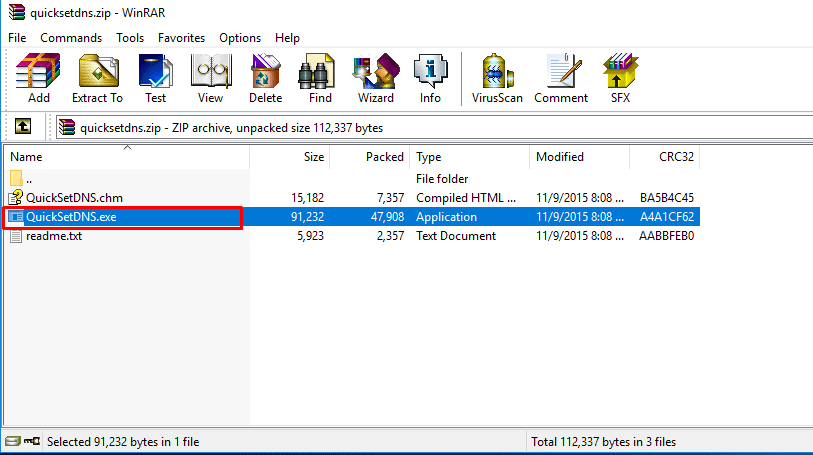This screenshot has width=813, height=455.
Task: Open the Commands menu
Action: pyautogui.click(x=71, y=38)
